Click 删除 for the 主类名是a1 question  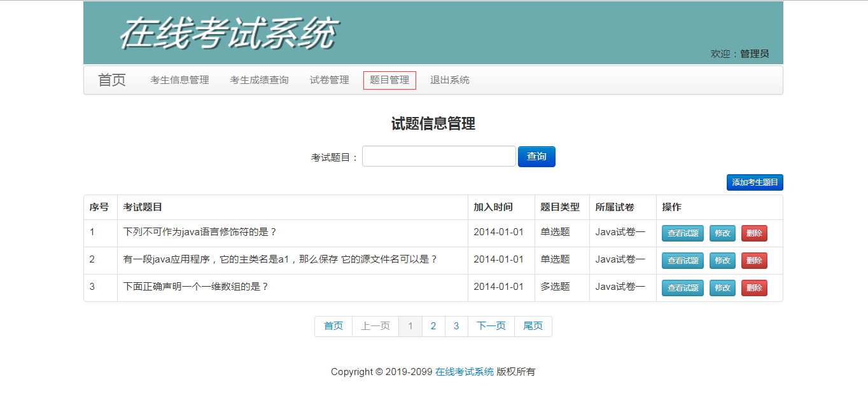pyautogui.click(x=754, y=261)
